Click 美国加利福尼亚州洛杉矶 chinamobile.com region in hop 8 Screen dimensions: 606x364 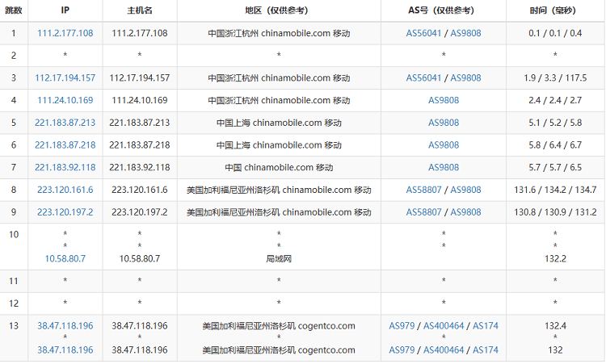(279, 190)
